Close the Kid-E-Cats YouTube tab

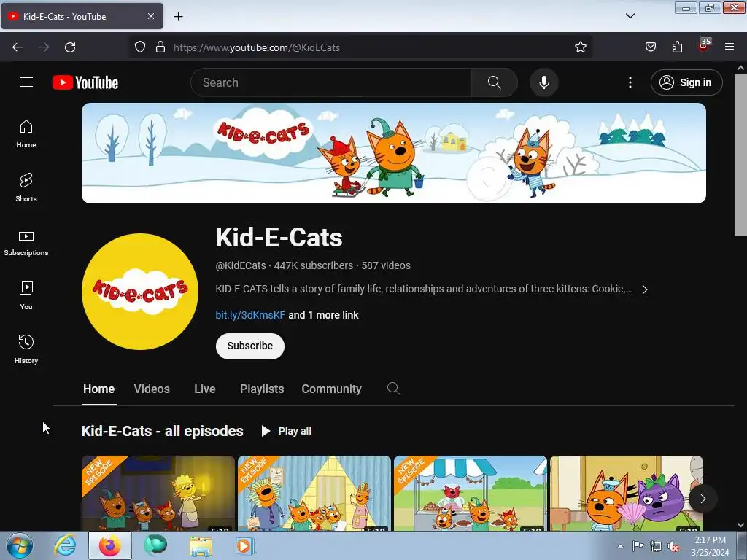(150, 16)
